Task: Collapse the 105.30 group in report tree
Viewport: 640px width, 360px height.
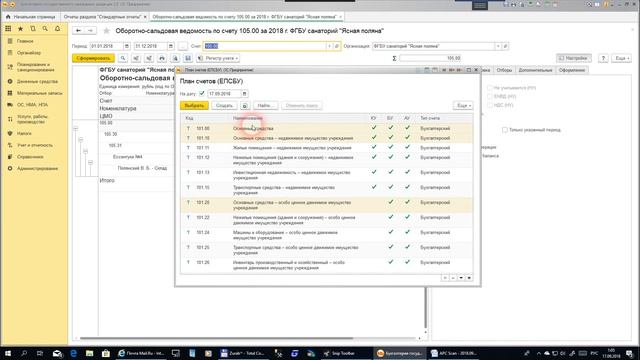Action: click(x=80, y=140)
